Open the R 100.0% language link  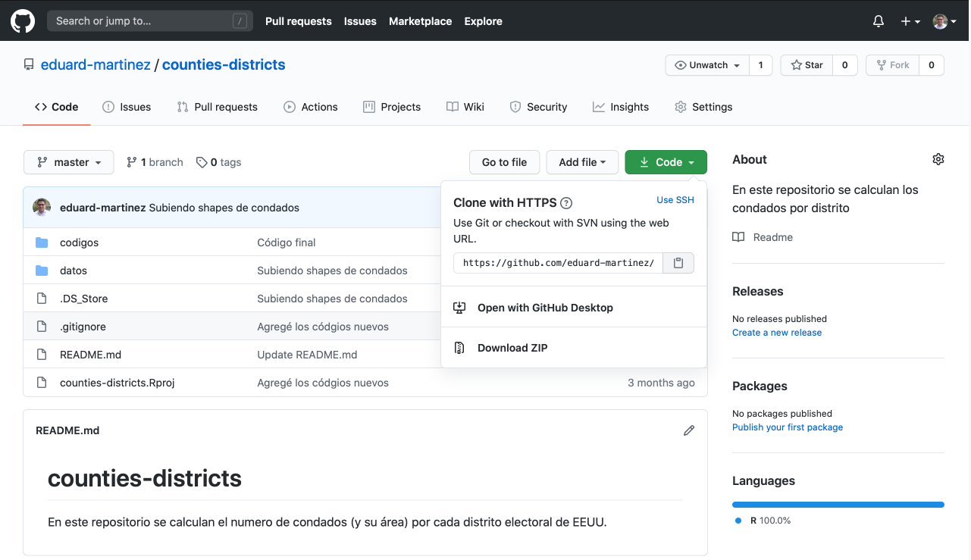[763, 521]
